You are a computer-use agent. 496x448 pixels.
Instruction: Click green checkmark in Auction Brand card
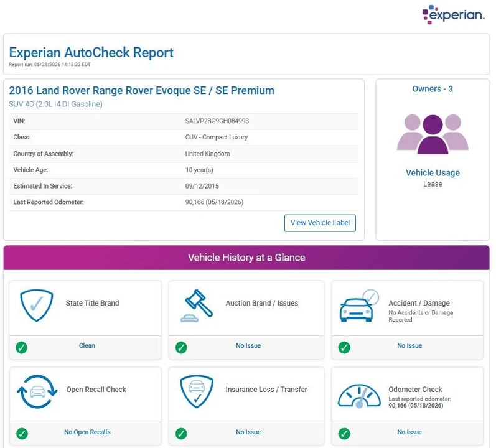(x=181, y=347)
